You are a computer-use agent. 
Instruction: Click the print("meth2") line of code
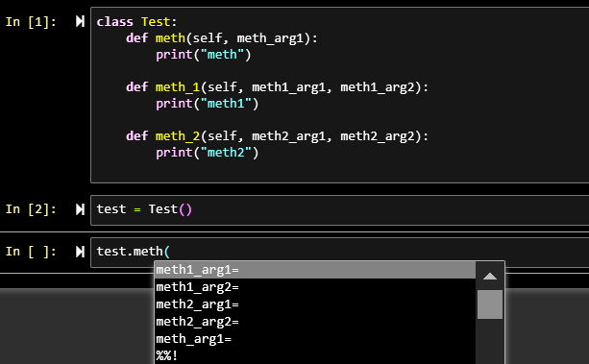click(207, 153)
